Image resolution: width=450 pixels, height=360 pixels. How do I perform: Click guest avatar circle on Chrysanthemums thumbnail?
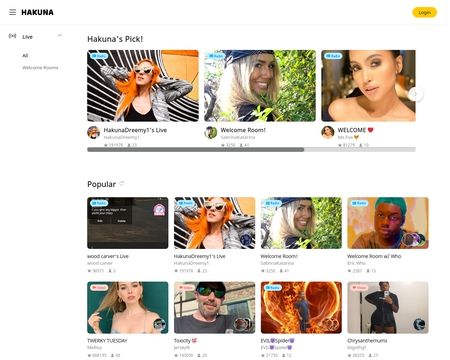pos(419,324)
